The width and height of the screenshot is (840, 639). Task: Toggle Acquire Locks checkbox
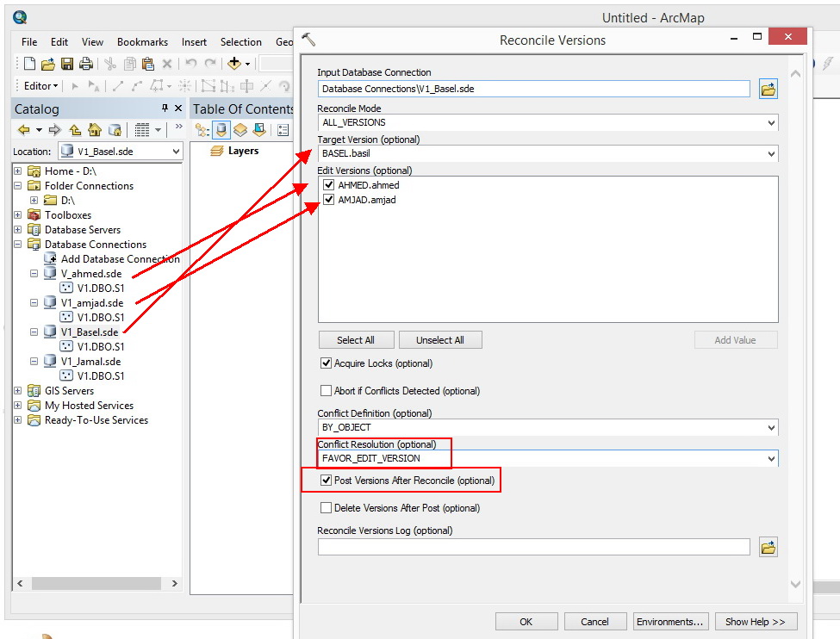326,363
